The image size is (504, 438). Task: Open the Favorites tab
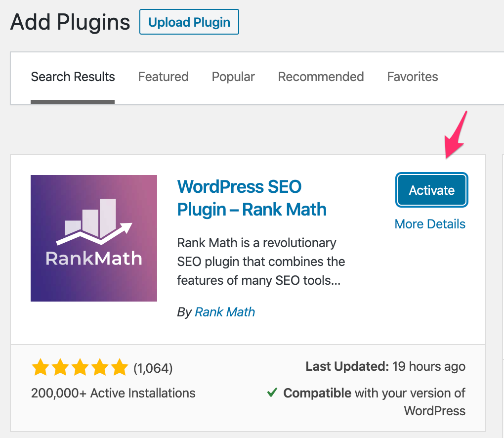[413, 77]
